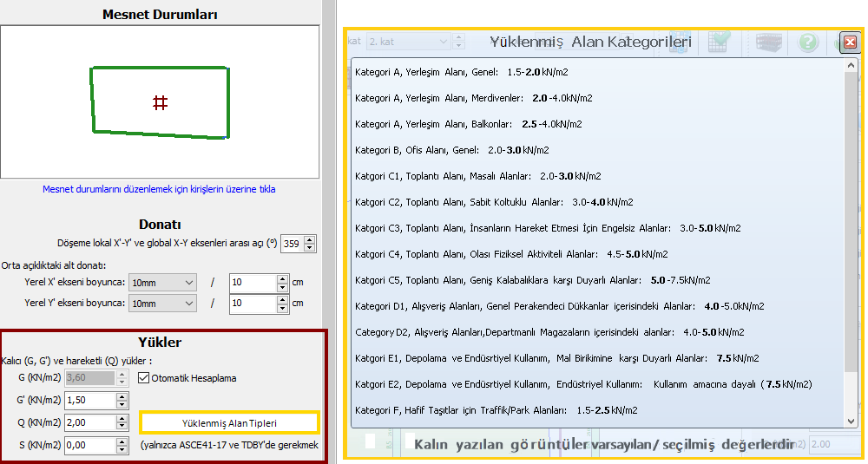The width and height of the screenshot is (868, 464).
Task: Focus the Q (KN/m2) load field
Action: tap(89, 423)
